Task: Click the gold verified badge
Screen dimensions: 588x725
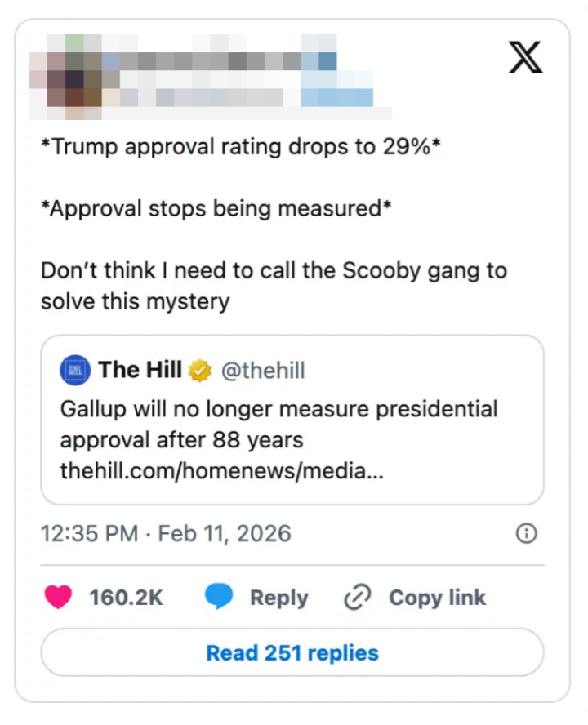Action: (x=200, y=371)
